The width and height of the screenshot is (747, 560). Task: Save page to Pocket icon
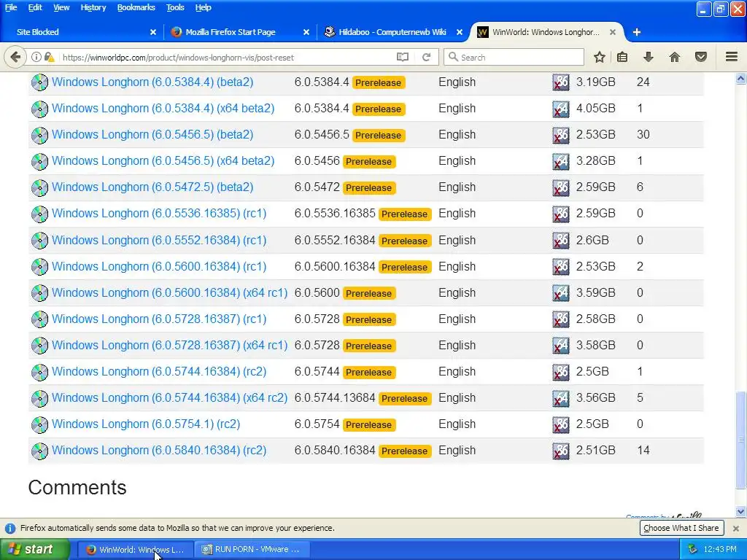[x=701, y=57]
